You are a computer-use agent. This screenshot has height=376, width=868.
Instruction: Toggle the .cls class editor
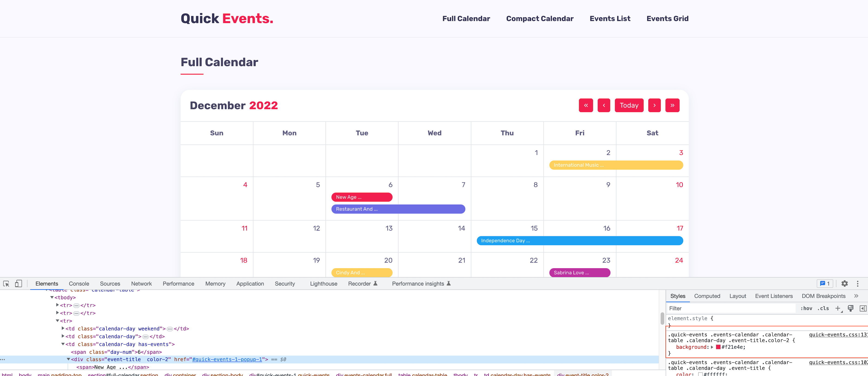823,308
